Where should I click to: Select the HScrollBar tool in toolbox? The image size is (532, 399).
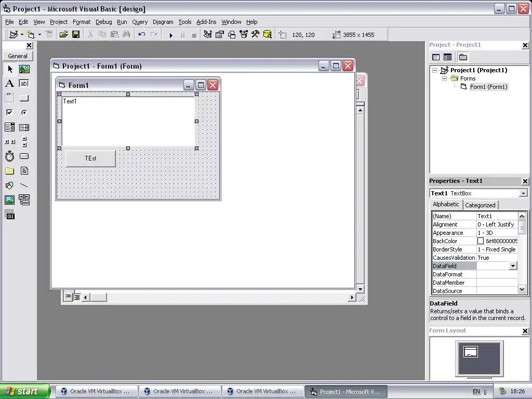[10, 141]
